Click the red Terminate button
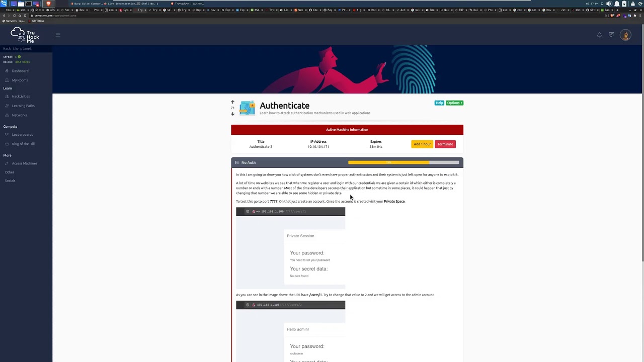This screenshot has height=362, width=644. point(445,144)
